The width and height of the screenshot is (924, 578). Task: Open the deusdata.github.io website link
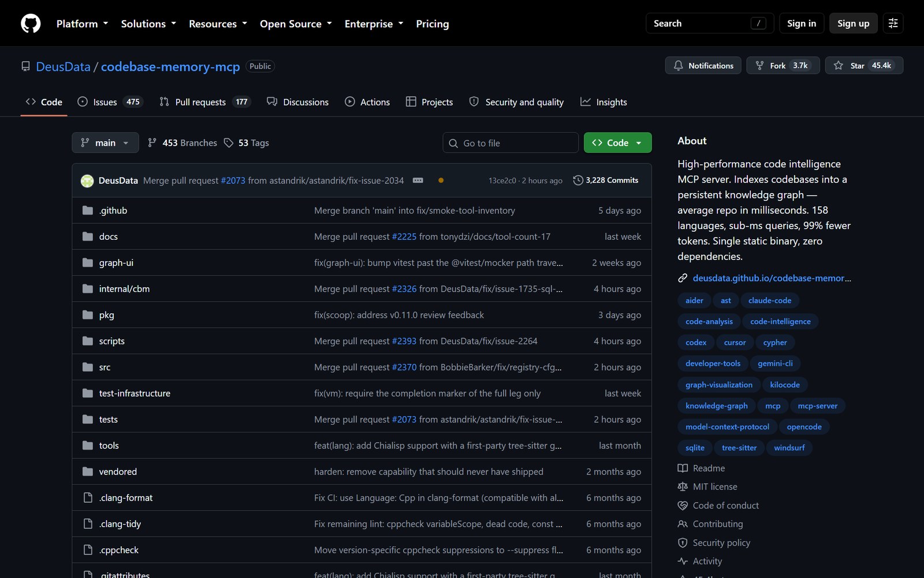click(x=772, y=278)
